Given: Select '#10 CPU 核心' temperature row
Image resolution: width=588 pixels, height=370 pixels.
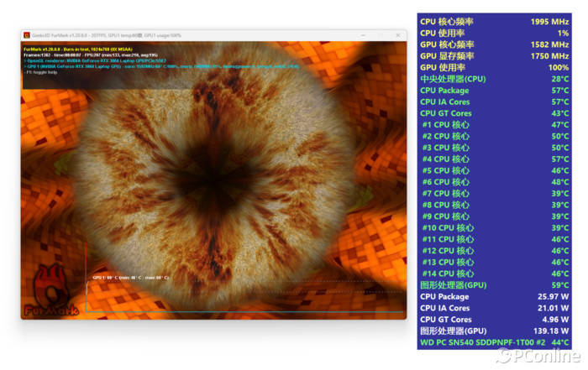Looking at the screenshot, I should pyautogui.click(x=494, y=227).
